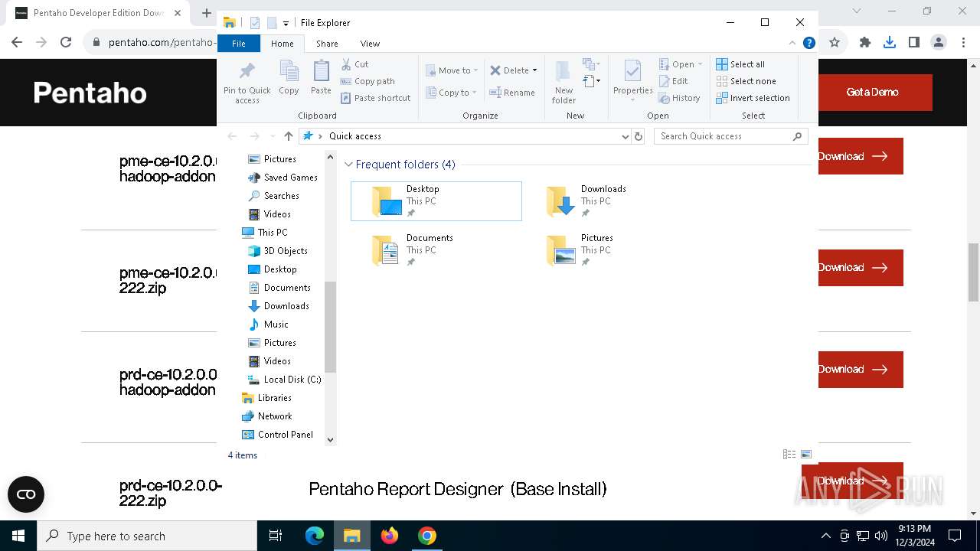Click Pin to Quick access icon
This screenshot has width=980, height=551.
(x=247, y=83)
